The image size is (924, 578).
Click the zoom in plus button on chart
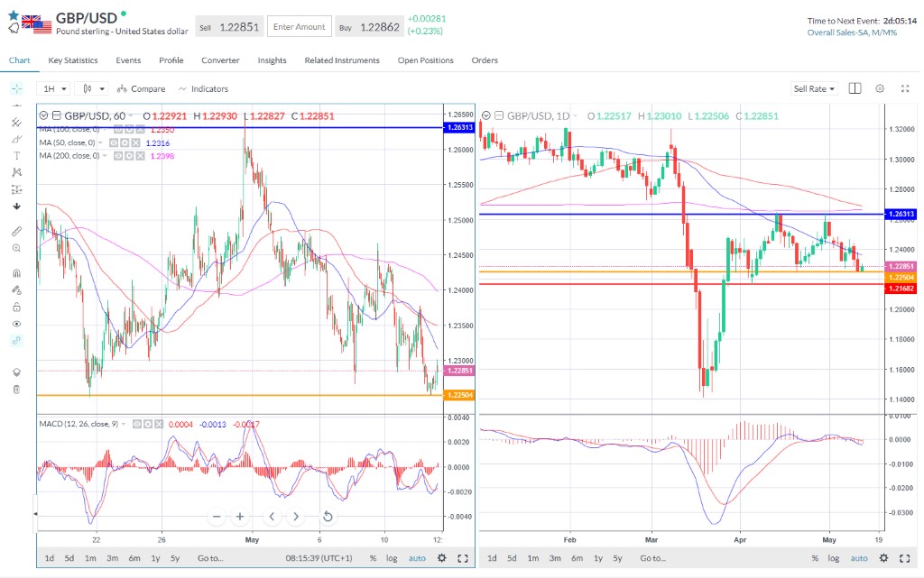pos(240,517)
